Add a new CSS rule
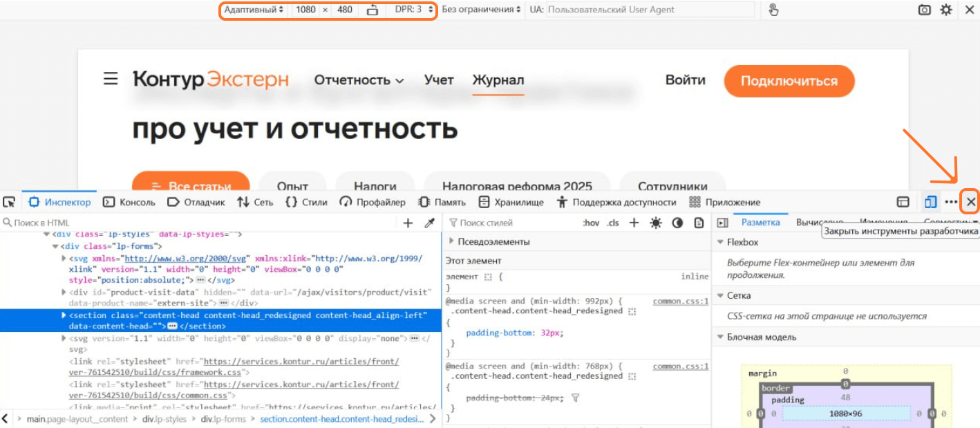This screenshot has width=980, height=428. pyautogui.click(x=634, y=223)
